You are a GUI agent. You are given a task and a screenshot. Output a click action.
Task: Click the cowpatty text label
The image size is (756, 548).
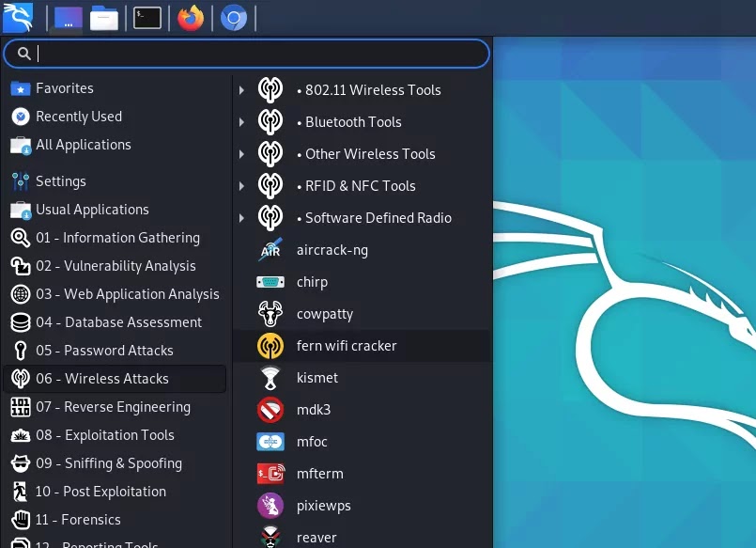[325, 315]
